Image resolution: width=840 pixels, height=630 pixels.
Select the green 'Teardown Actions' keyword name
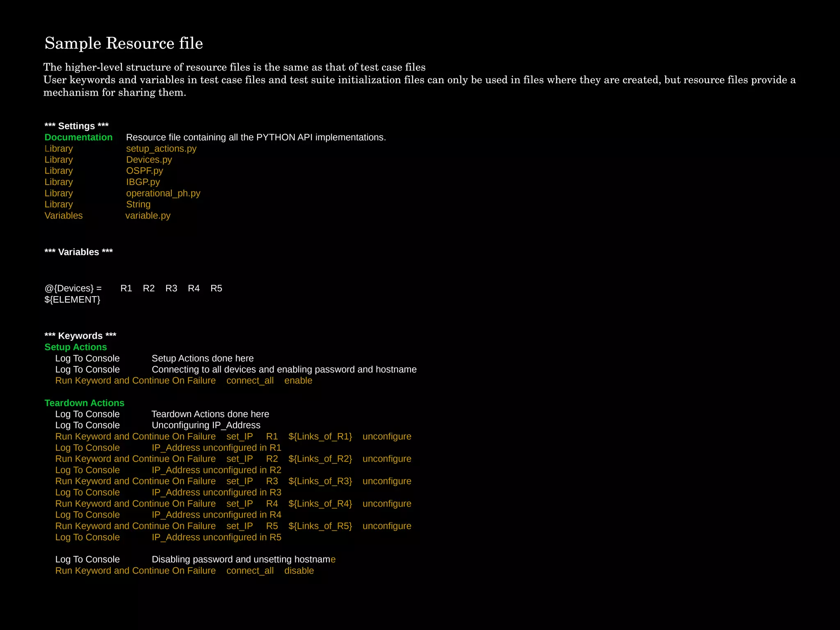coord(84,403)
